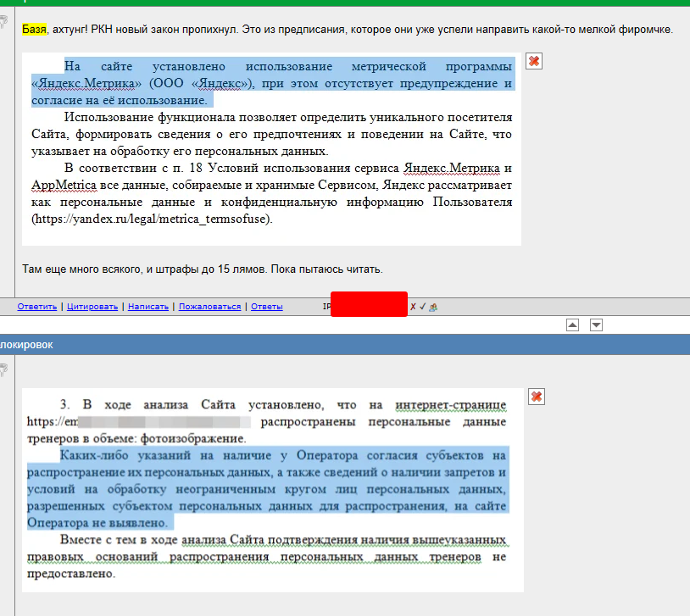
Task: Open the Yandex Metrika prescription image
Action: 271,149
